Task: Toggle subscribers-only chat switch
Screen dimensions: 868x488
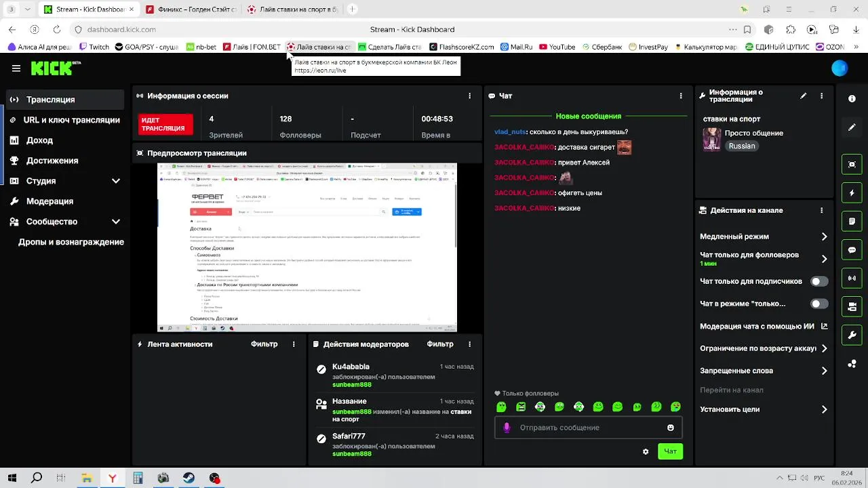Action: (819, 281)
